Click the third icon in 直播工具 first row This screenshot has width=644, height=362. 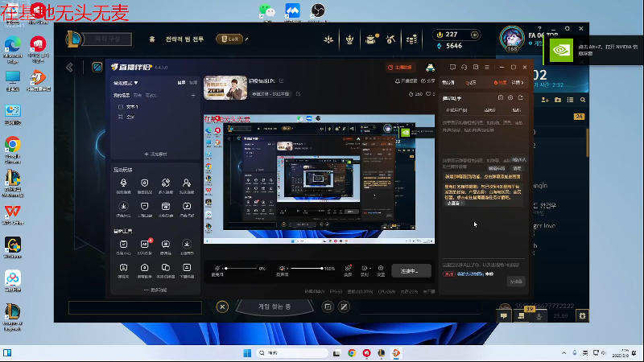click(166, 245)
